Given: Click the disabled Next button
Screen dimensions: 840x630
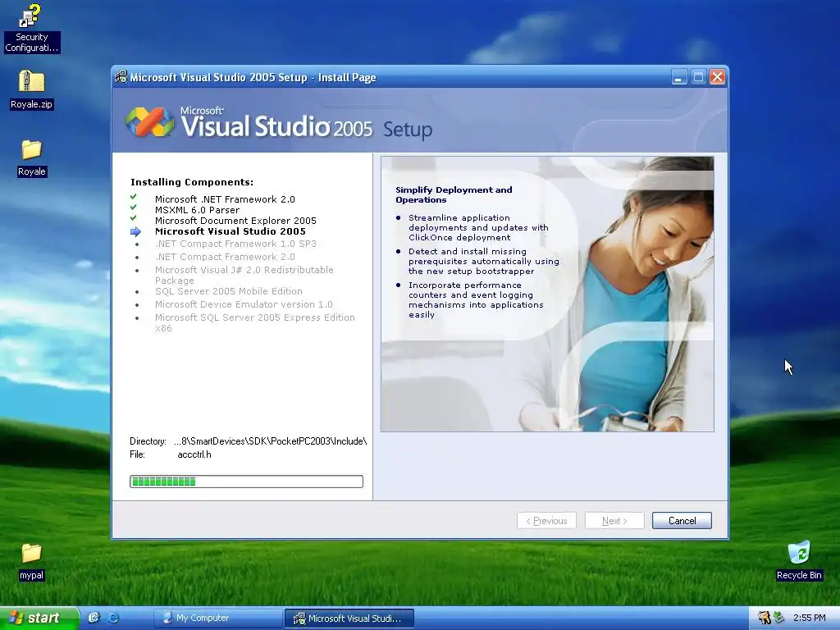Looking at the screenshot, I should tap(614, 521).
